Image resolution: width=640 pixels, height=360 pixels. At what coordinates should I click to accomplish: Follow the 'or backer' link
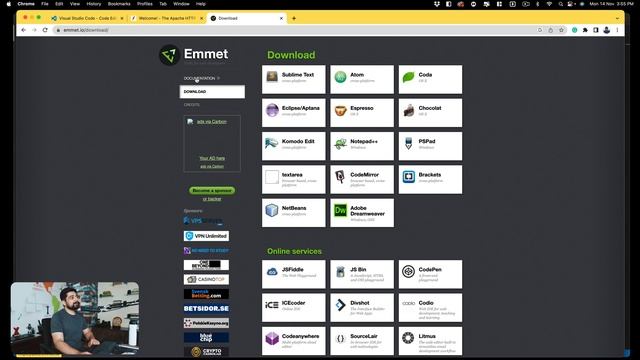212,199
